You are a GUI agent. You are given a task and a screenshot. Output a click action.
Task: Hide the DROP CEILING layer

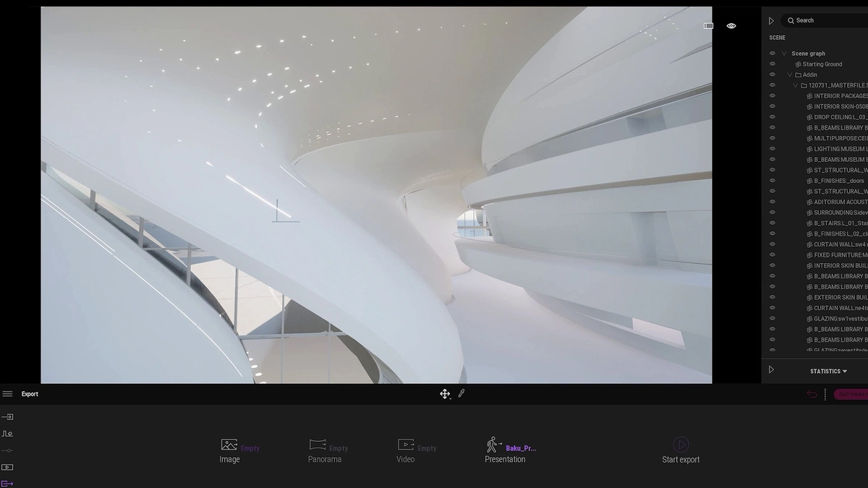[x=773, y=117]
